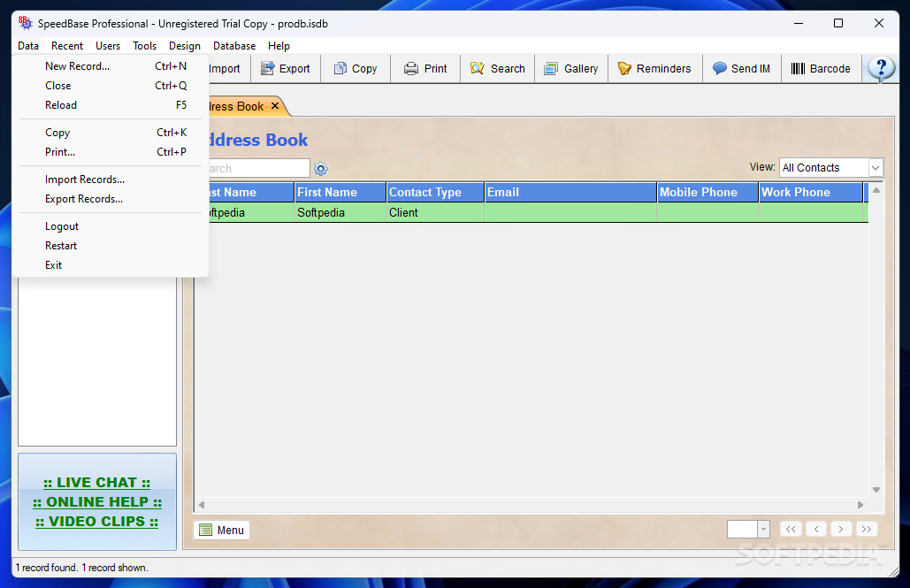Choose Close in the Data menu
910x588 pixels.
point(111,86)
